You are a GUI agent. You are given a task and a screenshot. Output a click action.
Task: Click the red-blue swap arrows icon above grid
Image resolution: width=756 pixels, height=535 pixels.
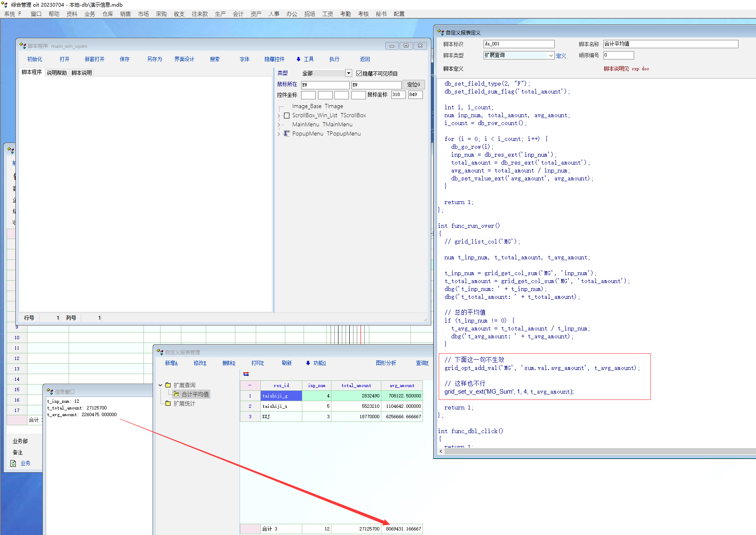point(246,374)
